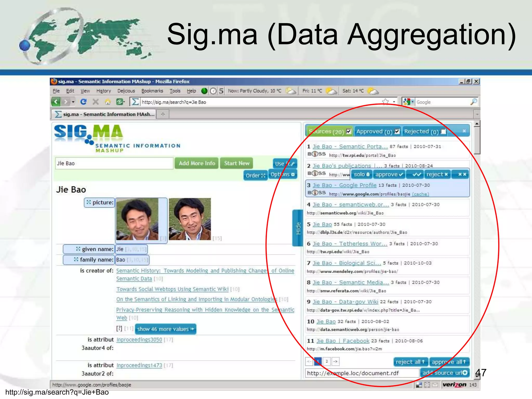Expand 'show 46 more values'
Screen dimensions: 532x399
coord(165,329)
